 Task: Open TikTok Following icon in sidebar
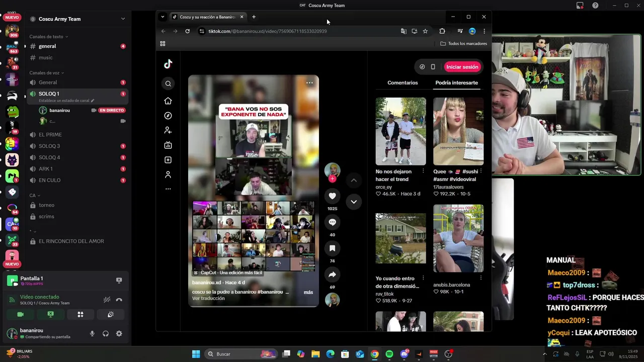point(168,130)
